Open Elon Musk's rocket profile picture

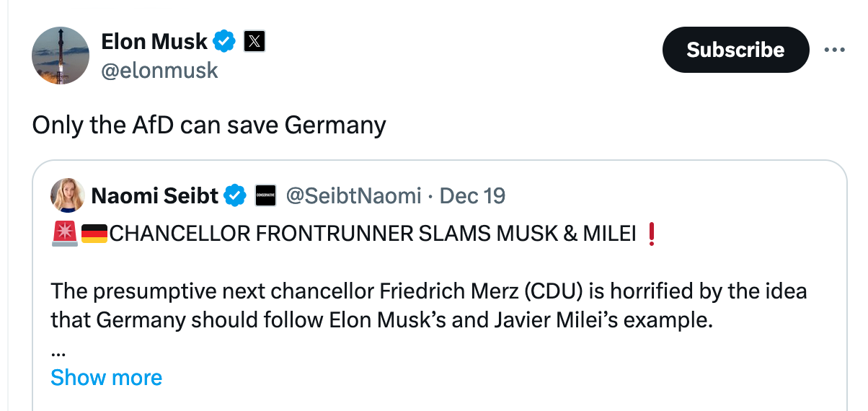(61, 56)
